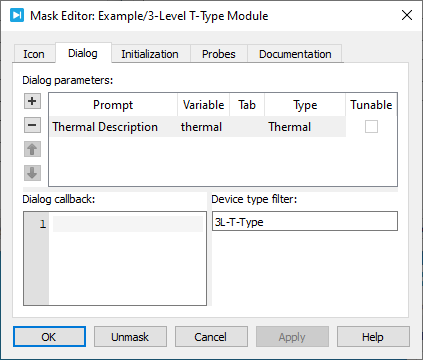Go to the Probes tab
This screenshot has height=360, width=423.
(x=219, y=54)
